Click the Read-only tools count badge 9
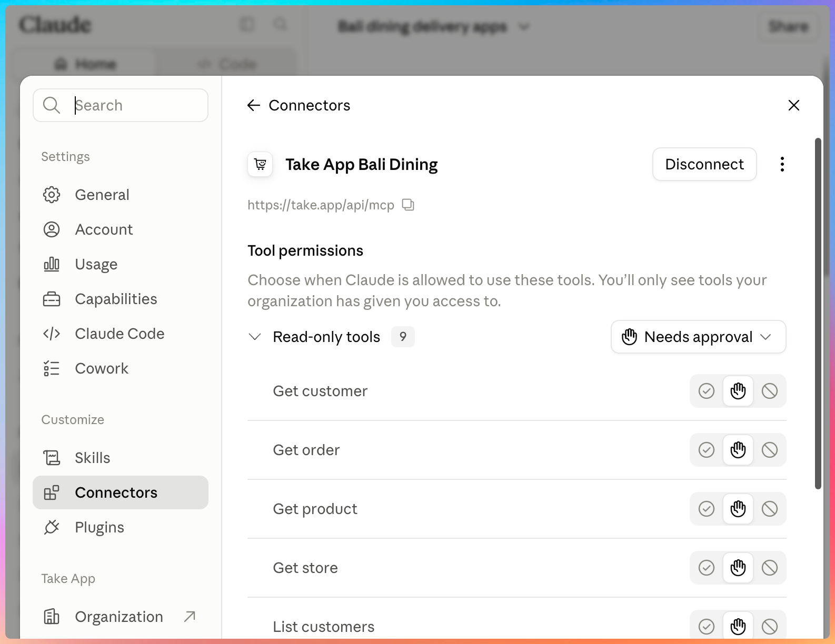 (403, 337)
